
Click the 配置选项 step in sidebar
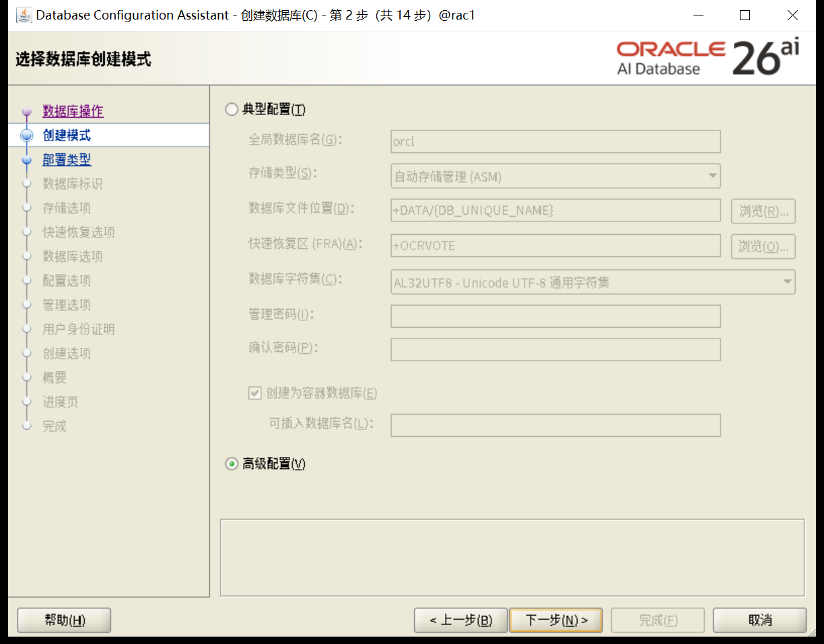(67, 281)
